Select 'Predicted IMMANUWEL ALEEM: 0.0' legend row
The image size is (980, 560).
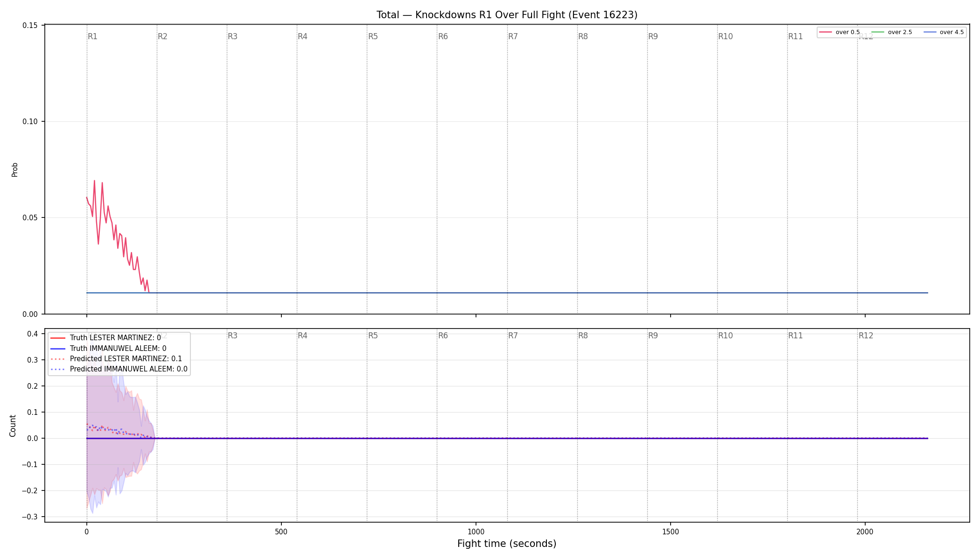click(x=119, y=369)
